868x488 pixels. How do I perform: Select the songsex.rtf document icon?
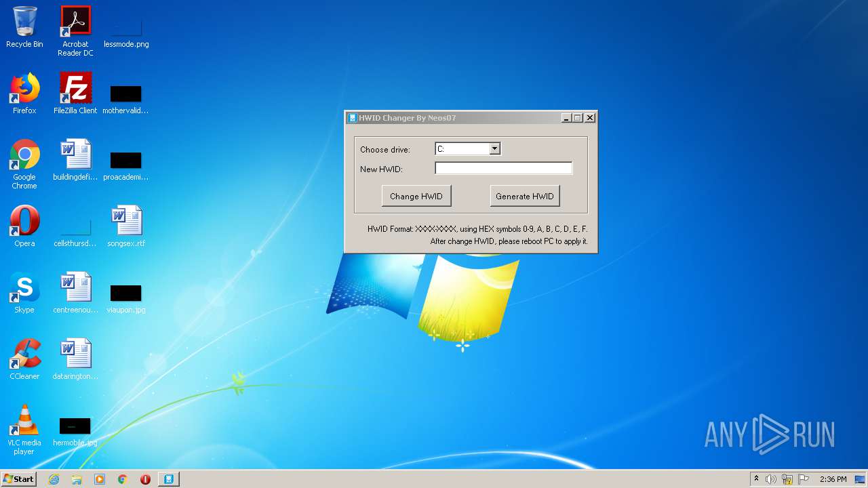click(126, 226)
